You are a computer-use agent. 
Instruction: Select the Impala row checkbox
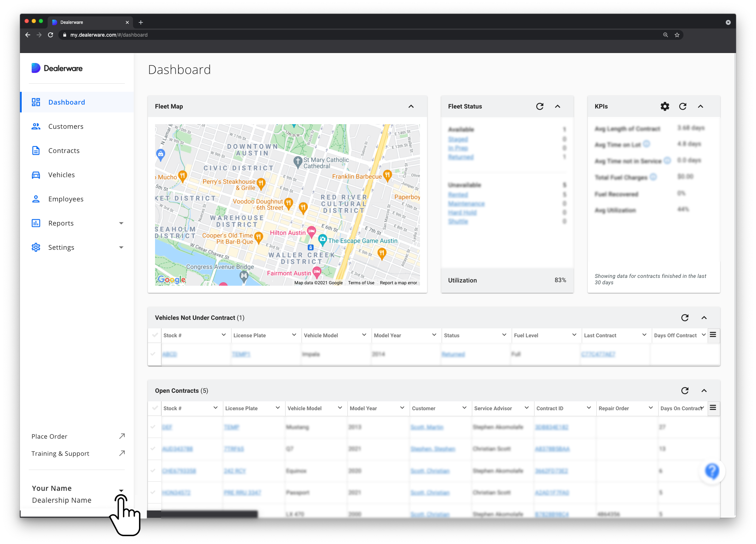point(153,354)
